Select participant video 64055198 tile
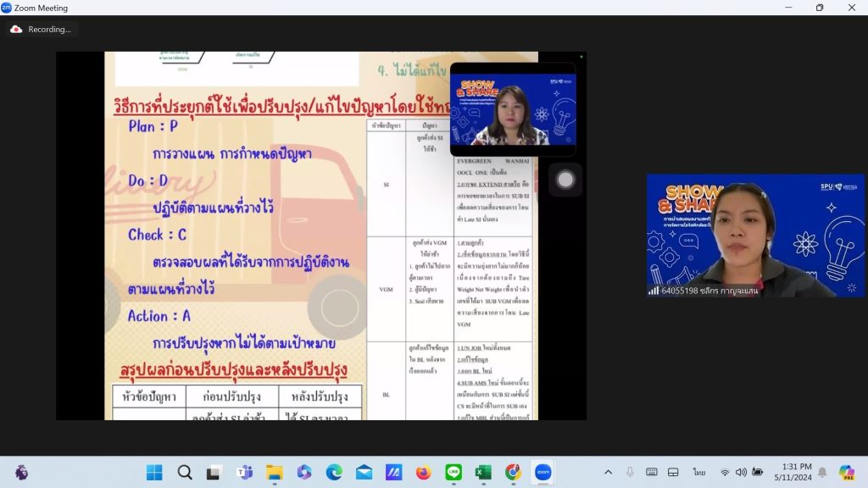The height and width of the screenshot is (488, 868). tap(755, 236)
